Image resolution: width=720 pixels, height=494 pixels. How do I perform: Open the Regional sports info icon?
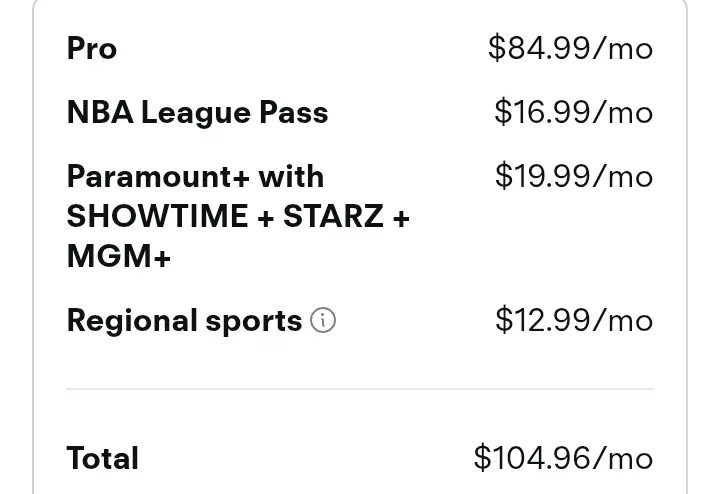click(323, 320)
